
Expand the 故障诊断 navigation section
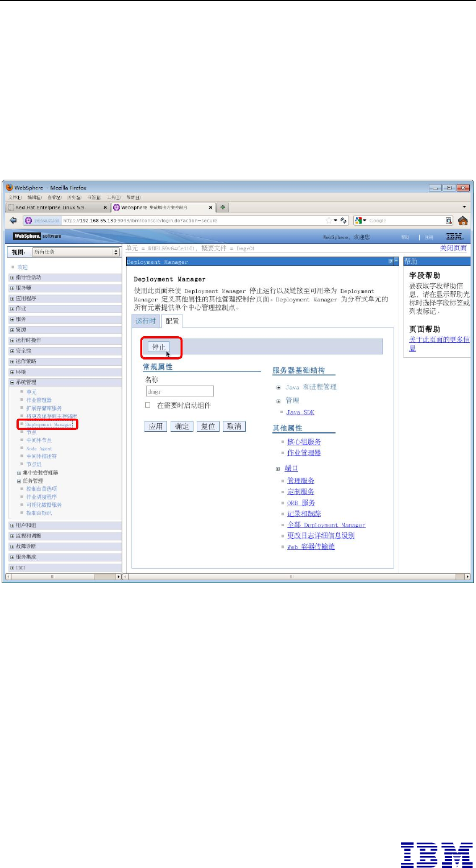point(13,546)
